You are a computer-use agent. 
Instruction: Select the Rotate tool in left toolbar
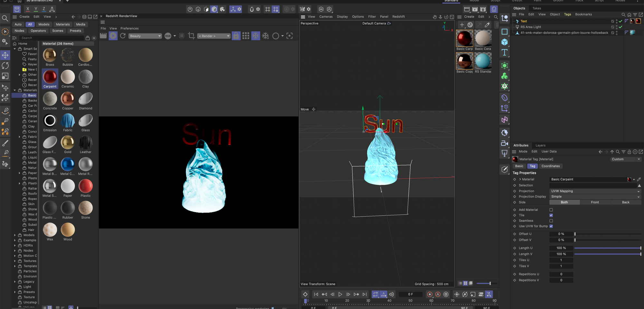coord(5,66)
